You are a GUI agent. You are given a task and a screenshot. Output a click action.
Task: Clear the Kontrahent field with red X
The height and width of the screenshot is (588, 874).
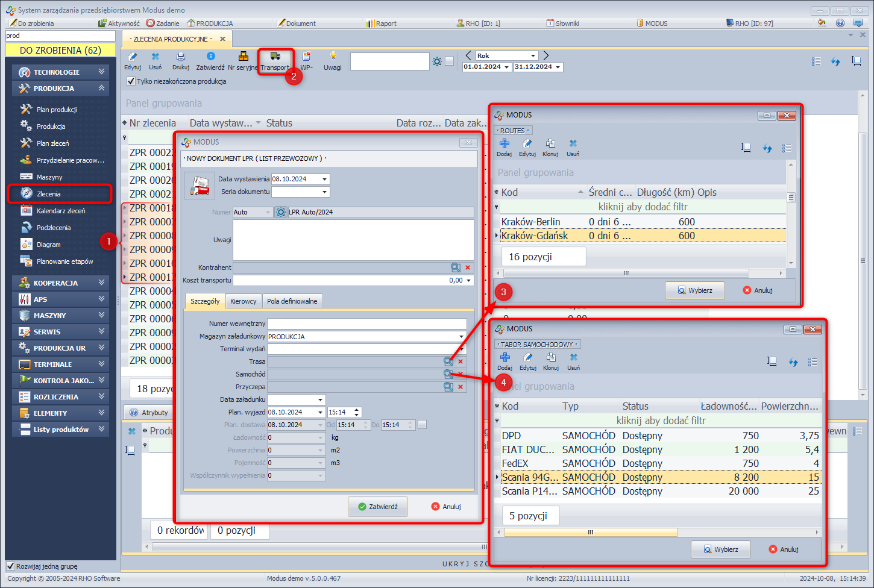pos(468,267)
